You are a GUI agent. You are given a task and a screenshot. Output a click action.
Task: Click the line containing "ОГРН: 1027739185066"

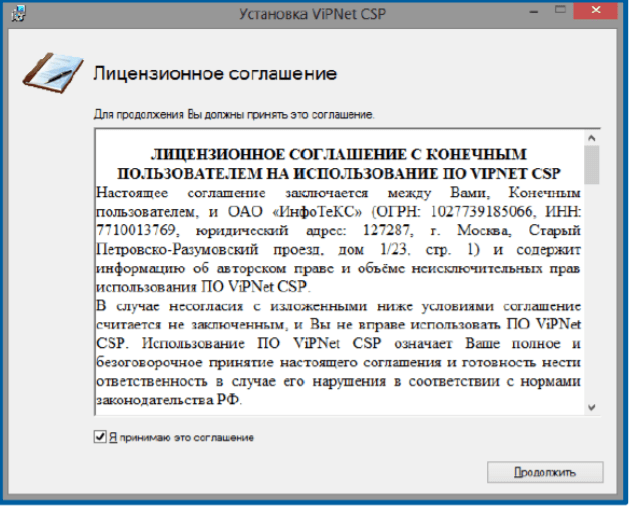coord(338,212)
